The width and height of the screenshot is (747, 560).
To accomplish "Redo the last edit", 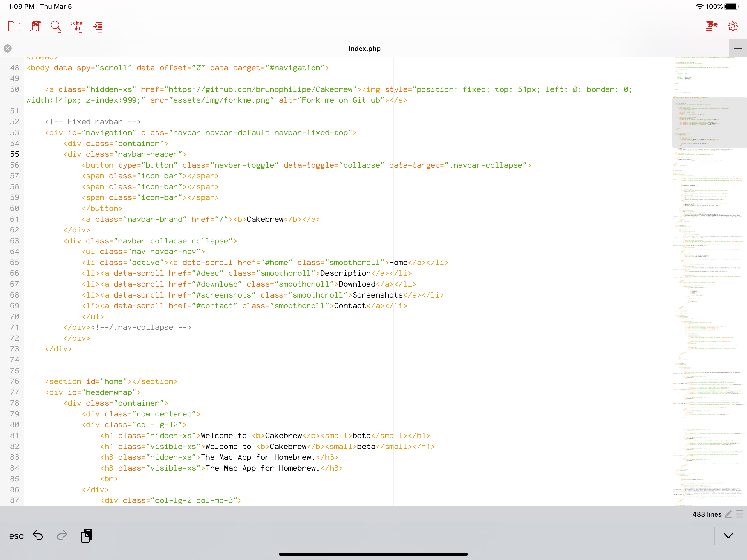I will [x=62, y=535].
